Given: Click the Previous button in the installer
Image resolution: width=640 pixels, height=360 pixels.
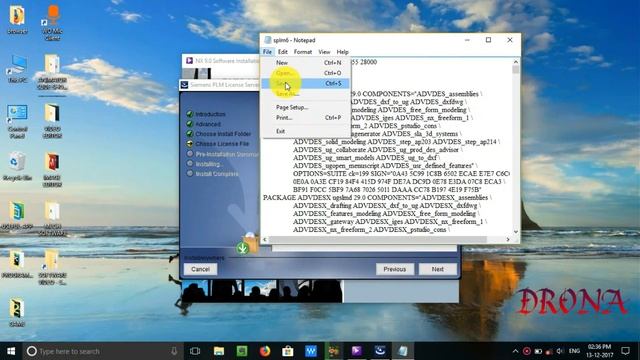Looking at the screenshot, I should click(x=394, y=269).
